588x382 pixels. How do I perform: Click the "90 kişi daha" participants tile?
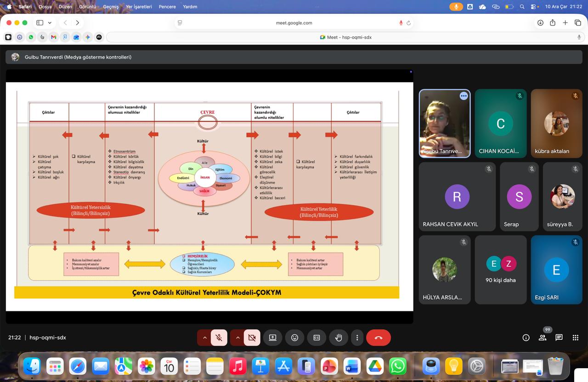coord(501,270)
